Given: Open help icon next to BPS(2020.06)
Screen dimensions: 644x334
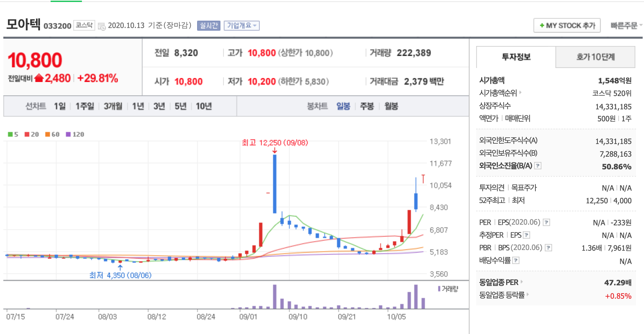Looking at the screenshot, I should pyautogui.click(x=548, y=248).
